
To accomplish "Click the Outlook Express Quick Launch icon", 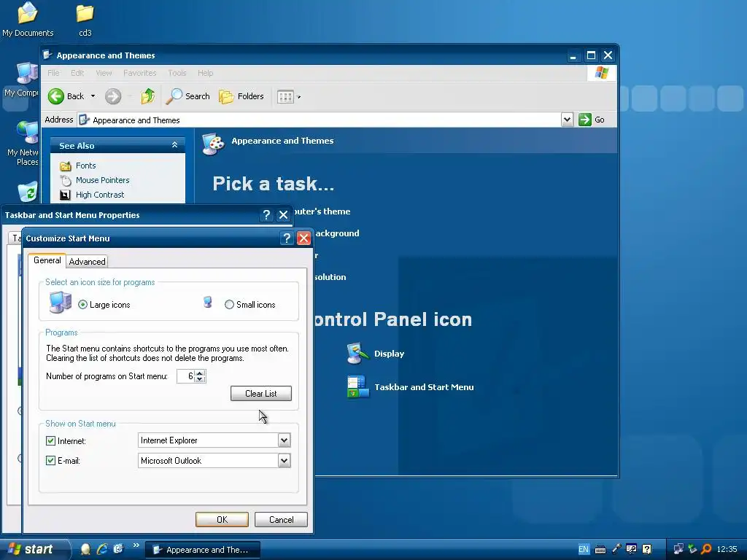I will click(x=118, y=549).
